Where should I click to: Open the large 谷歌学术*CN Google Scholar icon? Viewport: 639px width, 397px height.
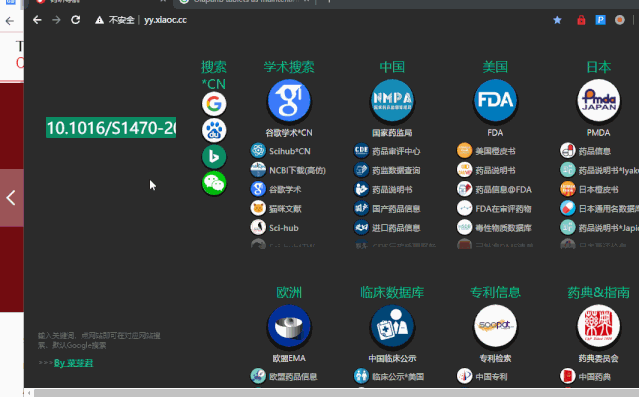click(289, 101)
